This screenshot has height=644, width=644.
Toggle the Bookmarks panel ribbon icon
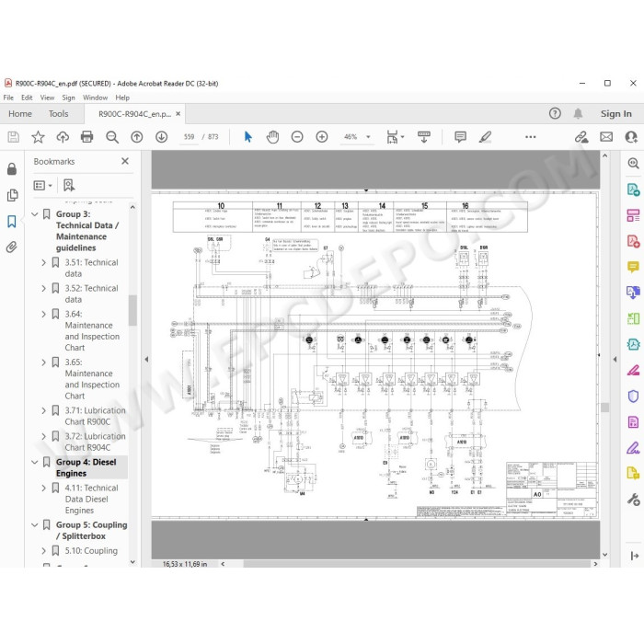(x=12, y=222)
